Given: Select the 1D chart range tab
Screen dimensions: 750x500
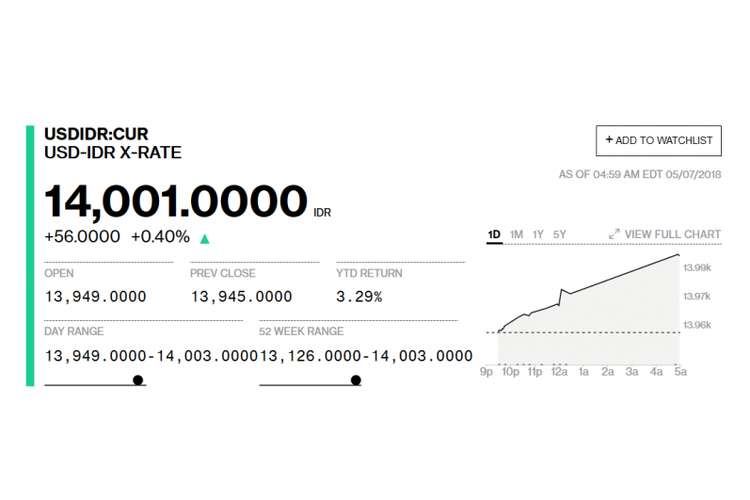Looking at the screenshot, I should pyautogui.click(x=494, y=234).
